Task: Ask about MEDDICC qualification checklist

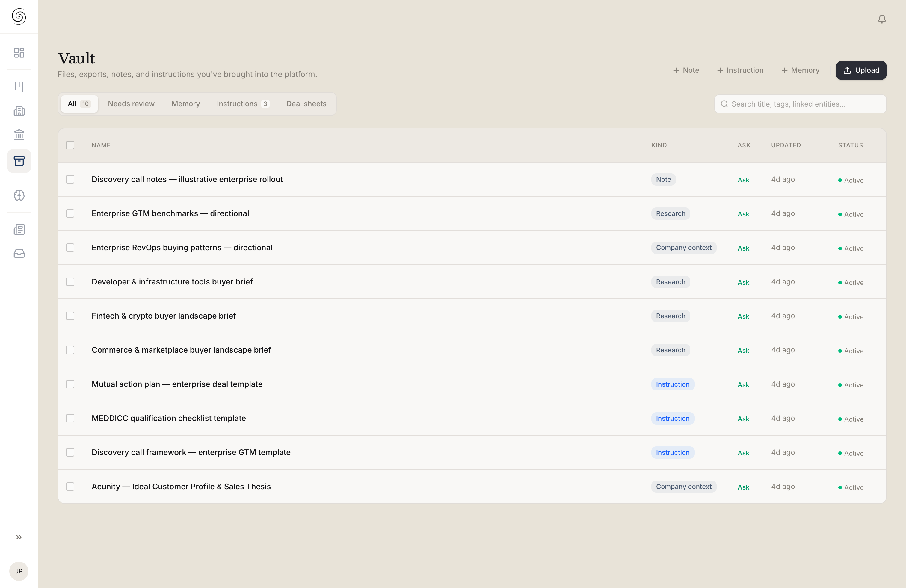Action: (x=743, y=419)
